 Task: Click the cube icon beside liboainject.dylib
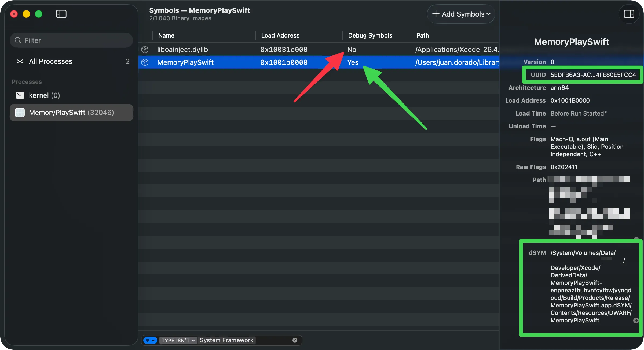[145, 50]
